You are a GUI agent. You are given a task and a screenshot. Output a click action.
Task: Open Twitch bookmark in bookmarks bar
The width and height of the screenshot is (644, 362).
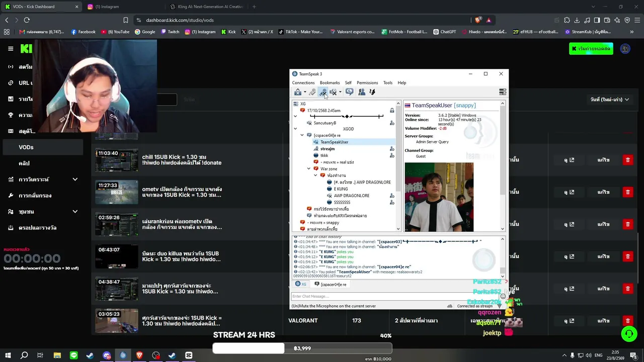tap(170, 32)
